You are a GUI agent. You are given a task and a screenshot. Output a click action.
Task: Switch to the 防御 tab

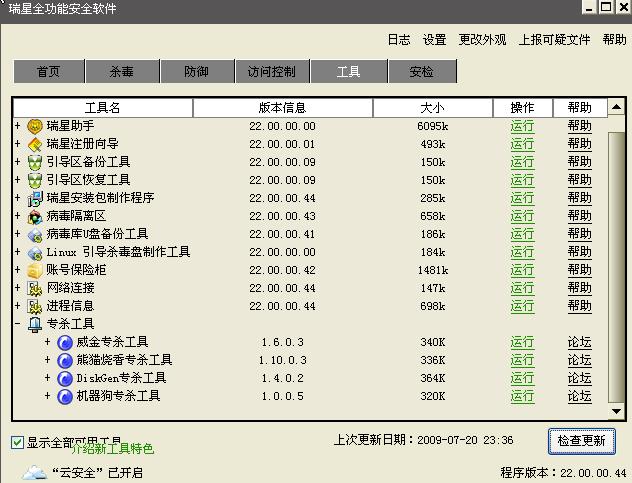click(197, 71)
